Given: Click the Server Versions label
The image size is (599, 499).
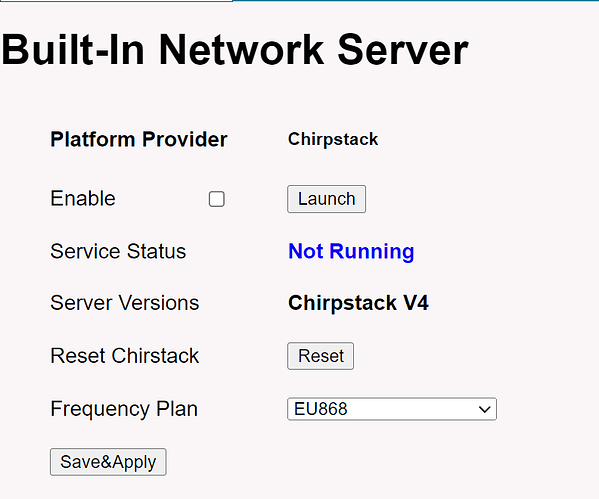Looking at the screenshot, I should coord(125,303).
